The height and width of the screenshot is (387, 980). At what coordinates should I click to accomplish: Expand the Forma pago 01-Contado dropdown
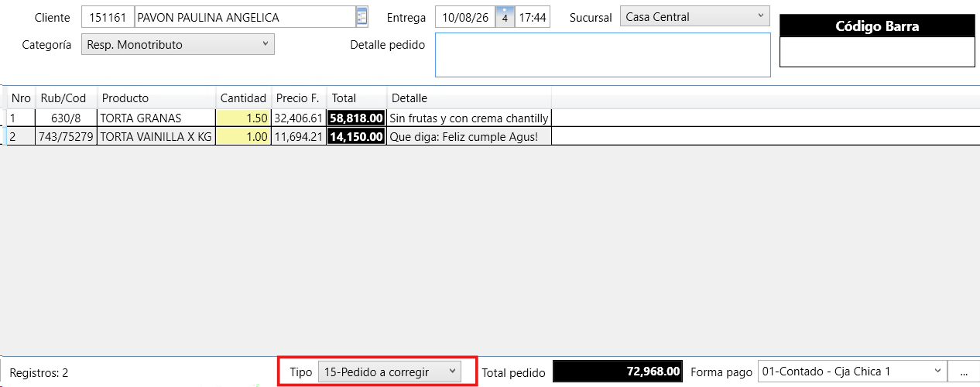pyautogui.click(x=852, y=372)
